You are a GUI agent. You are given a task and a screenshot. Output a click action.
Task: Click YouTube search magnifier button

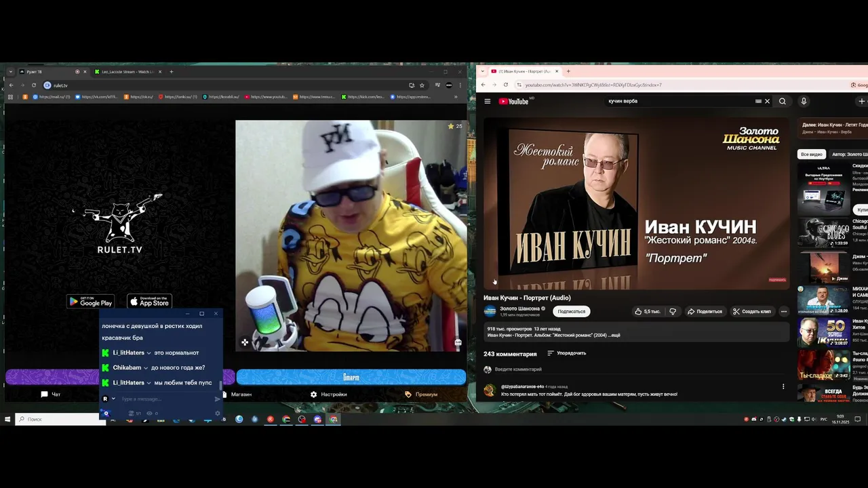pyautogui.click(x=783, y=101)
